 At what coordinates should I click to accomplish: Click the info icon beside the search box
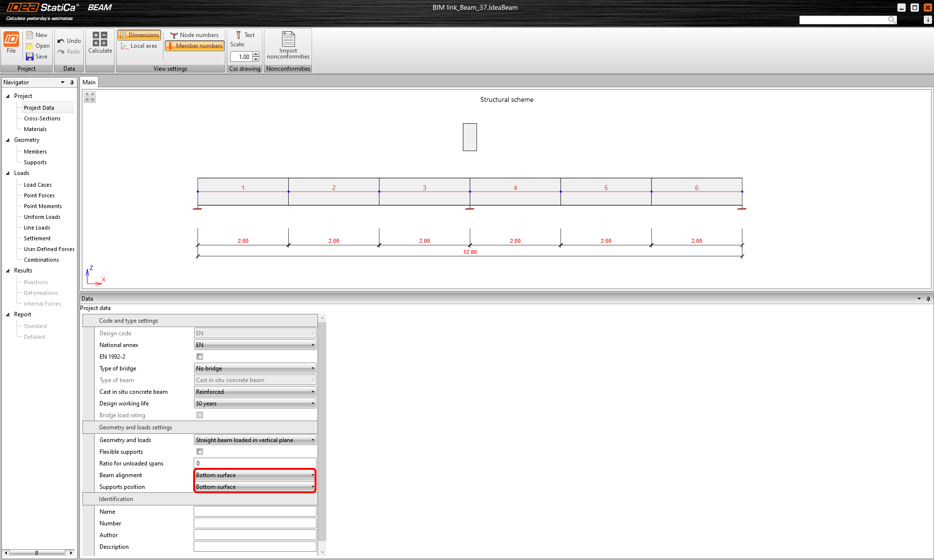pyautogui.click(x=927, y=19)
